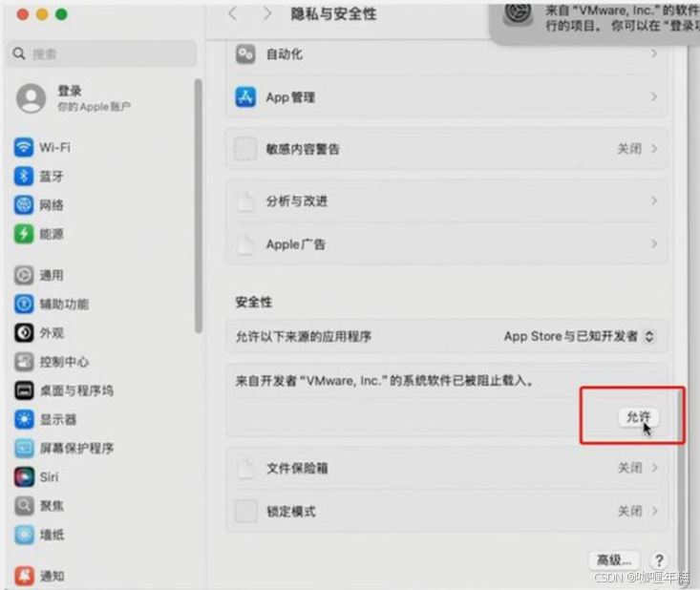This screenshot has height=590, width=700.
Task: Open the Energy (能源) lightning icon
Action: pyautogui.click(x=23, y=233)
